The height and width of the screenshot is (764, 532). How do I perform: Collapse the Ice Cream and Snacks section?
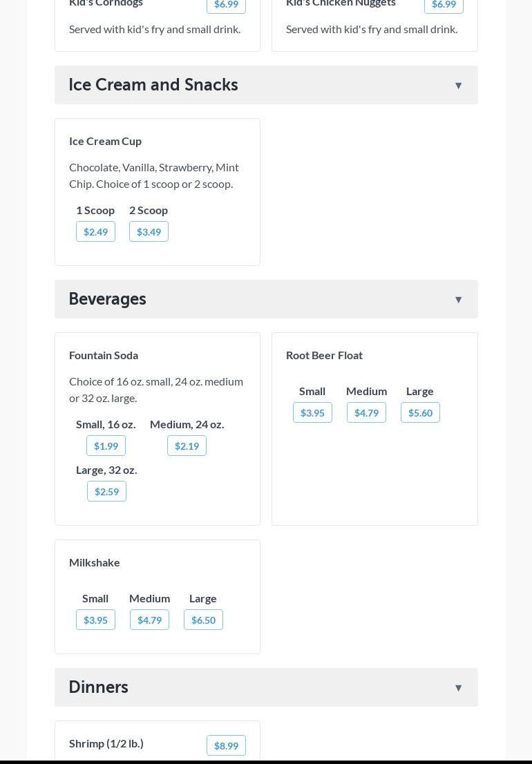pos(458,86)
